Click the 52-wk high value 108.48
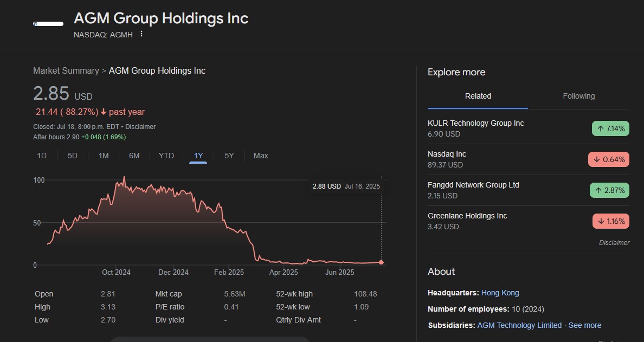This screenshot has width=644, height=342. (365, 294)
